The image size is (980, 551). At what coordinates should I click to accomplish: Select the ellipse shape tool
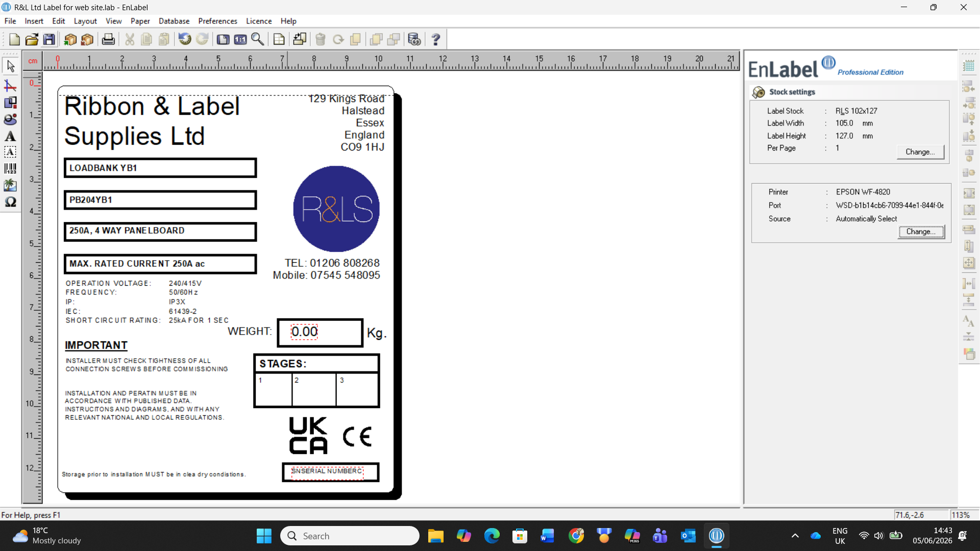[x=10, y=119]
